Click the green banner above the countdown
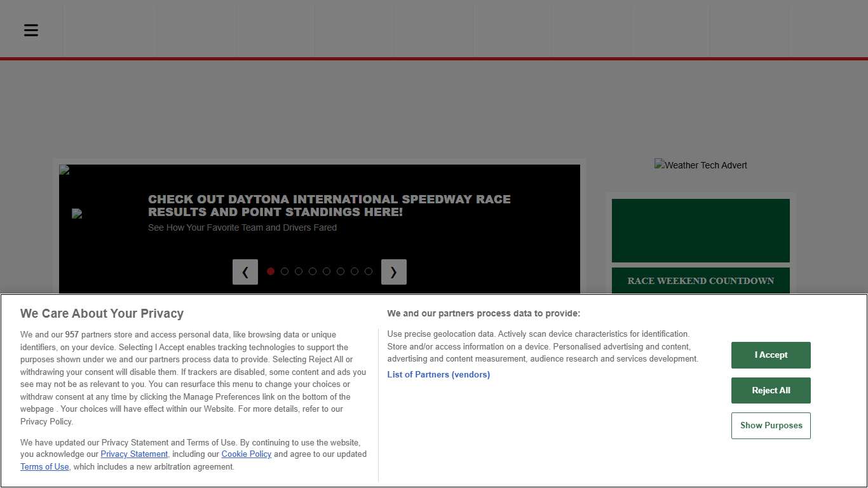Viewport: 868px width, 488px height. (700, 231)
